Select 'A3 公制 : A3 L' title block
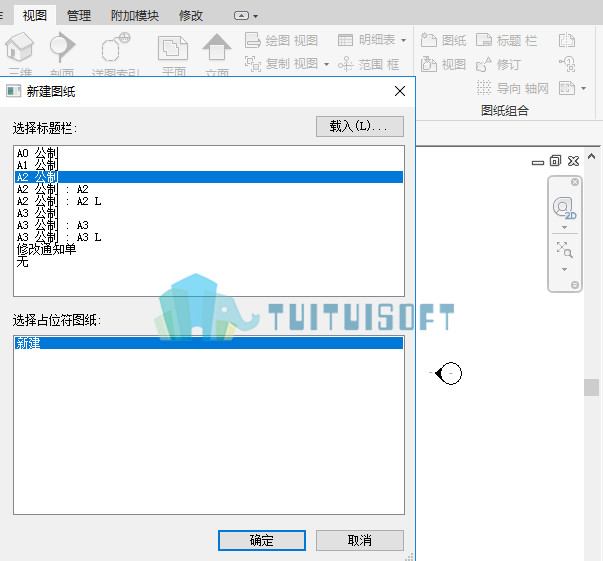Image resolution: width=603 pixels, height=561 pixels. [x=209, y=237]
